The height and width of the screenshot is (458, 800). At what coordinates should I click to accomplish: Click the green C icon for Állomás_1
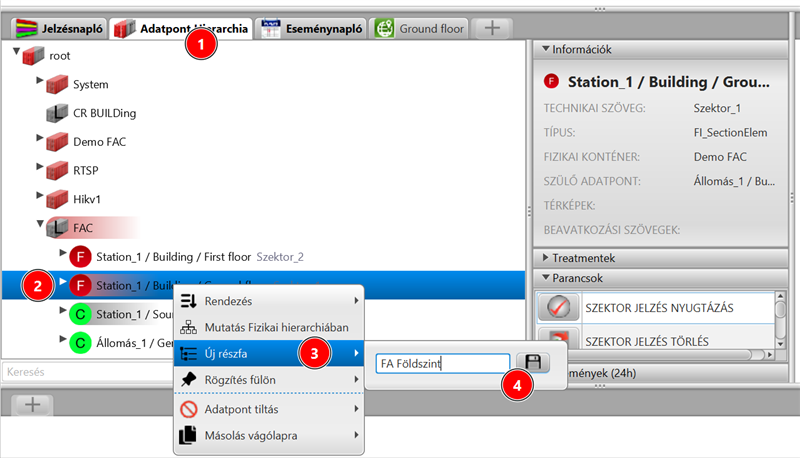pos(79,343)
